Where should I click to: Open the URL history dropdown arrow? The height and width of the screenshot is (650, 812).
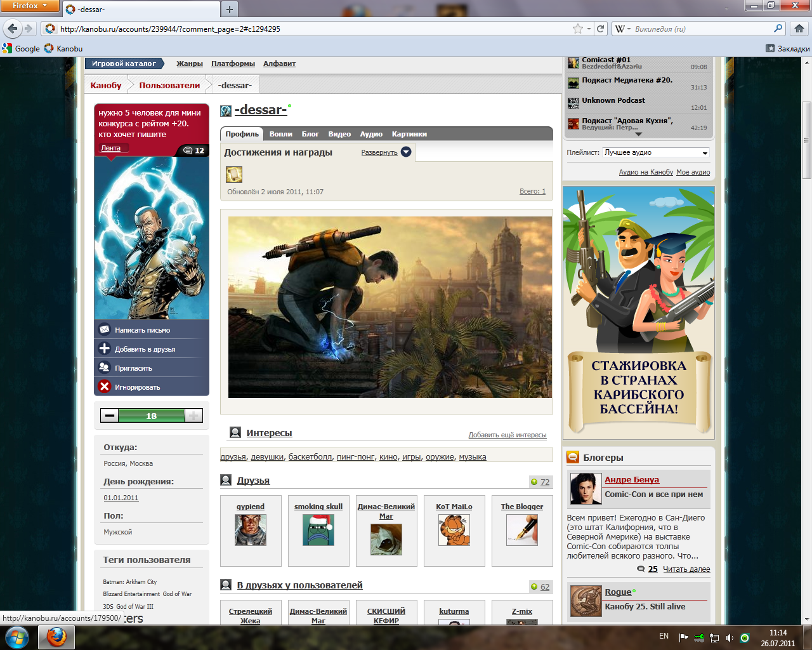pyautogui.click(x=589, y=29)
